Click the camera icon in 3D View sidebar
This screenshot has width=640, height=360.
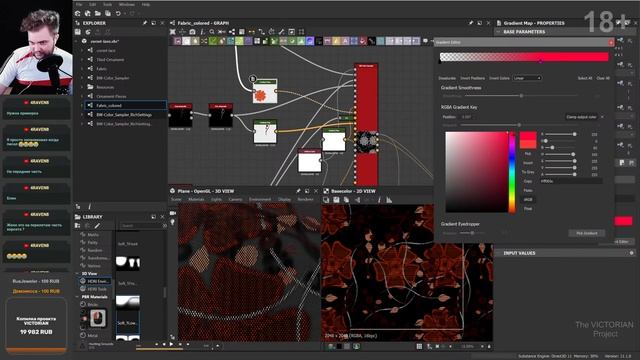pos(173,213)
